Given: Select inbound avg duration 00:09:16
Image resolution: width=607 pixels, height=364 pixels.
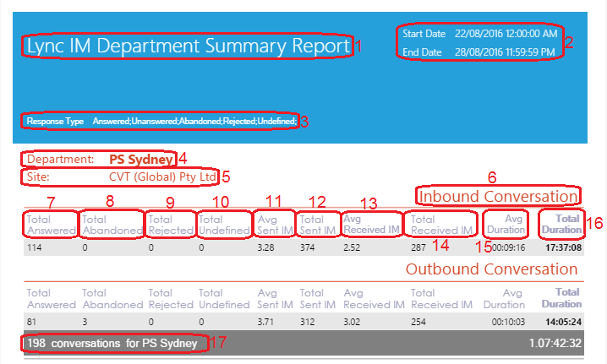Looking at the screenshot, I should [x=509, y=248].
